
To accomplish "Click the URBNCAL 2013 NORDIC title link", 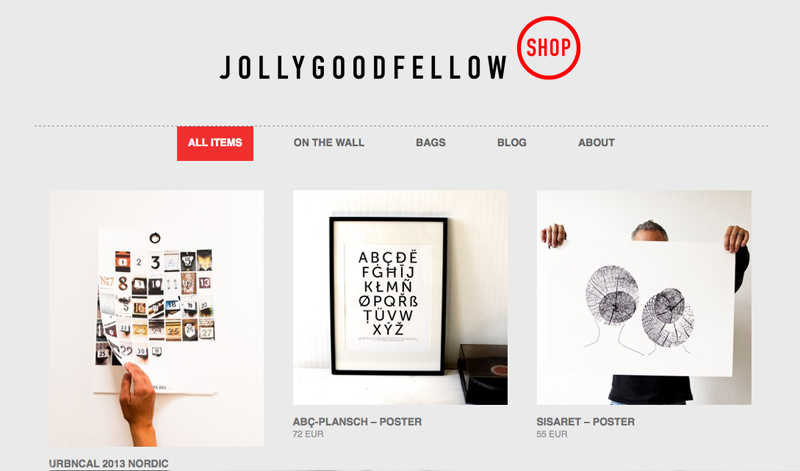I will tap(109, 463).
